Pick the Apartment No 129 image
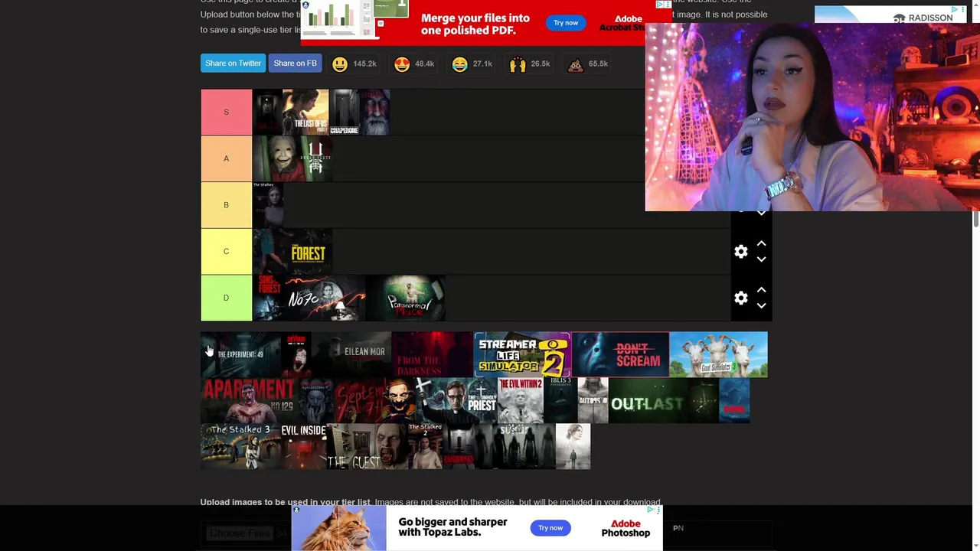This screenshot has height=551, width=980. pos(250,400)
